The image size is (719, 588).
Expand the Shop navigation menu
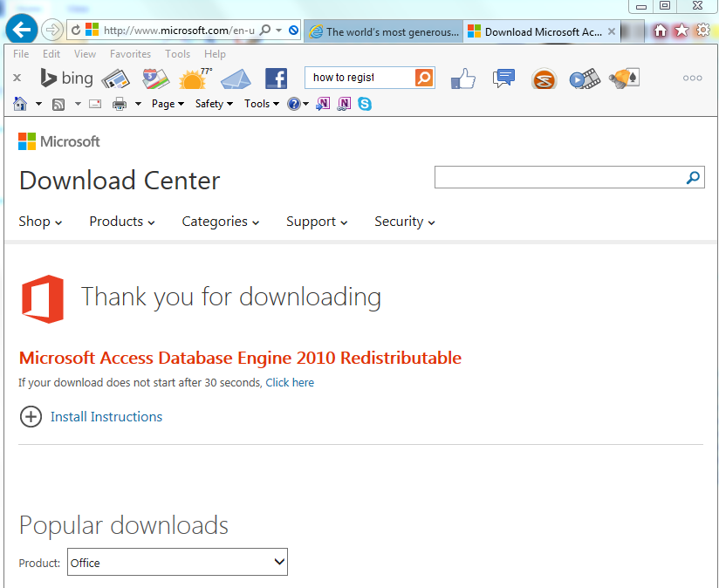click(40, 222)
